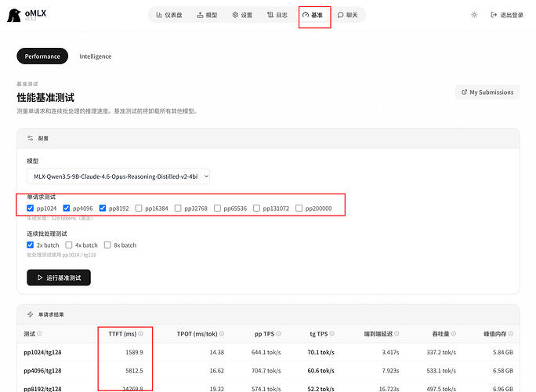Click the throughput value 337.2 tok/s
536x392 pixels.
[x=441, y=352]
